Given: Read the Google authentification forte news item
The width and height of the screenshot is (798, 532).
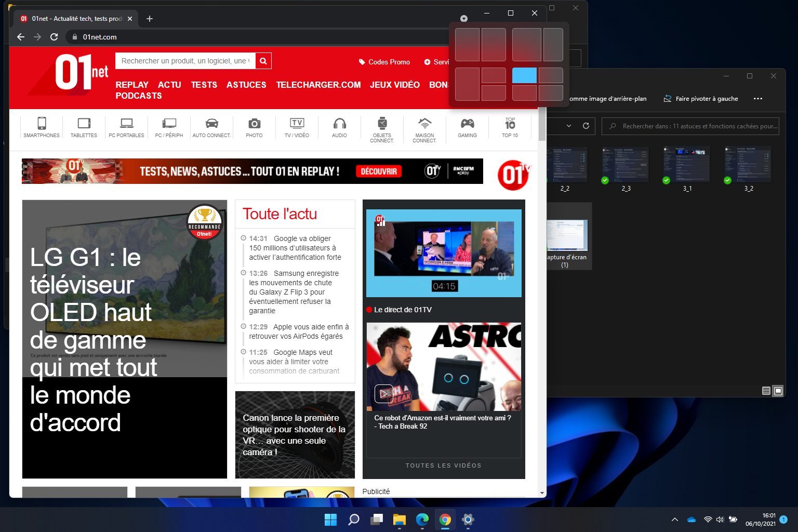Looking at the screenshot, I should (295, 248).
